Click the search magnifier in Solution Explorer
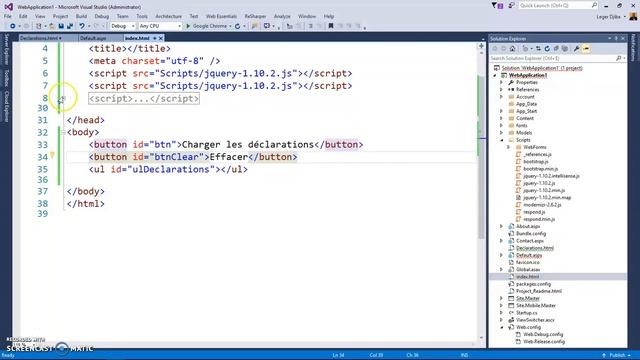640x360 pixels. (x=618, y=58)
